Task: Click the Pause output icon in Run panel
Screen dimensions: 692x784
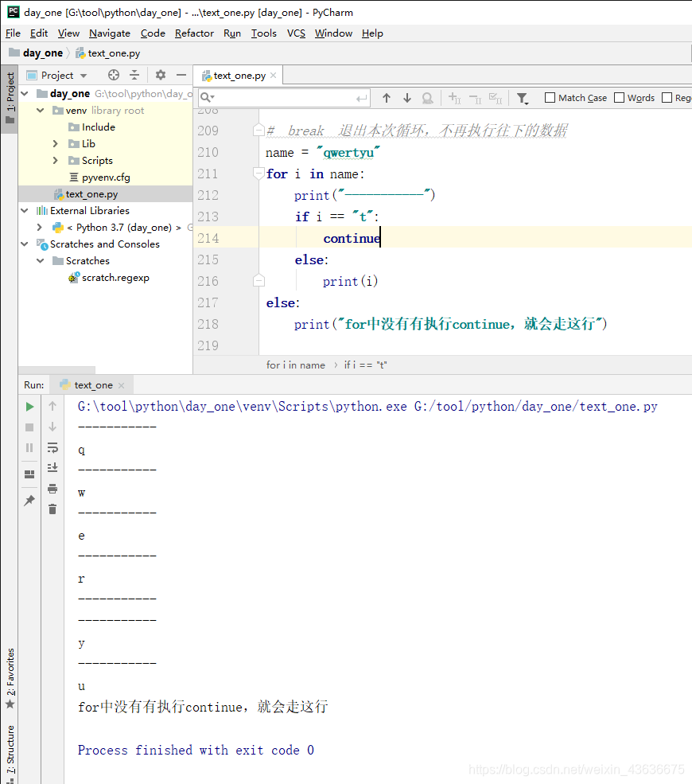Action: pos(29,448)
